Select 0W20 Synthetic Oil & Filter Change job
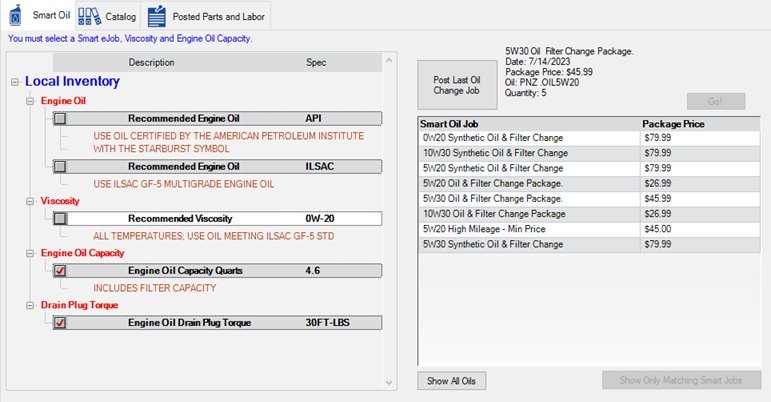 point(589,138)
